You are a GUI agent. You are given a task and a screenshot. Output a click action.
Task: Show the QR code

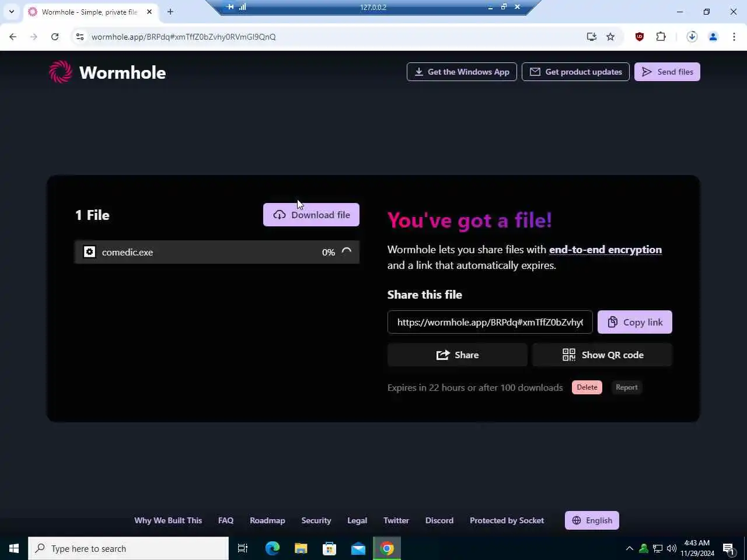coord(602,355)
